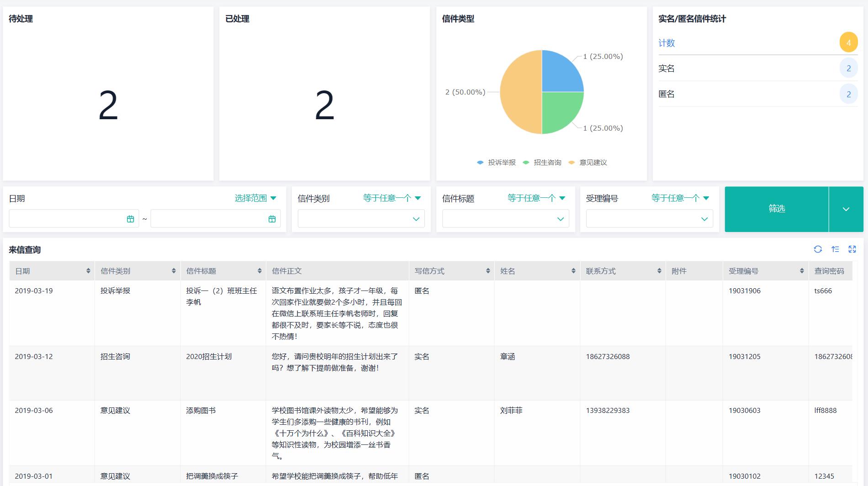The width and height of the screenshot is (868, 486).
Task: Sort the table by 日期 column
Action: click(88, 270)
